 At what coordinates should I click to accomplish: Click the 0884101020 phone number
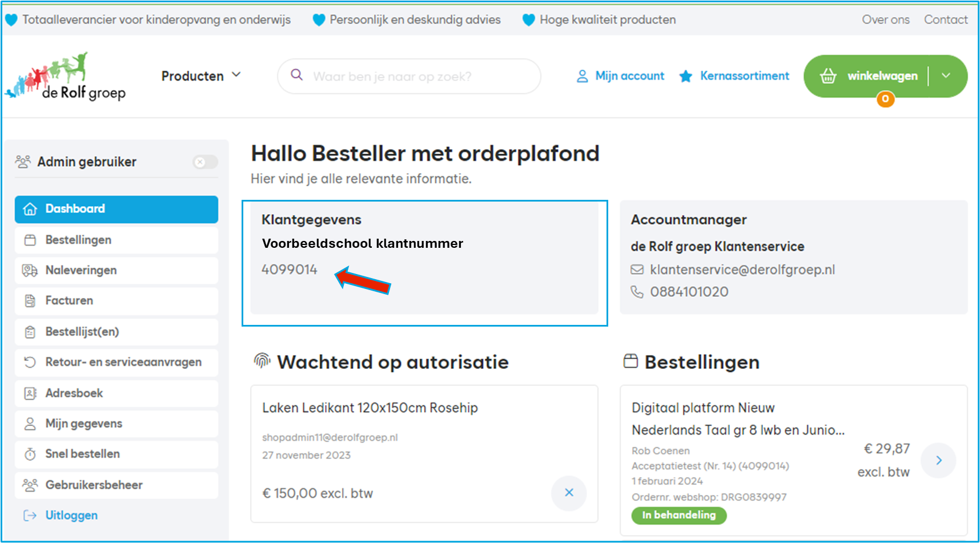click(x=689, y=292)
